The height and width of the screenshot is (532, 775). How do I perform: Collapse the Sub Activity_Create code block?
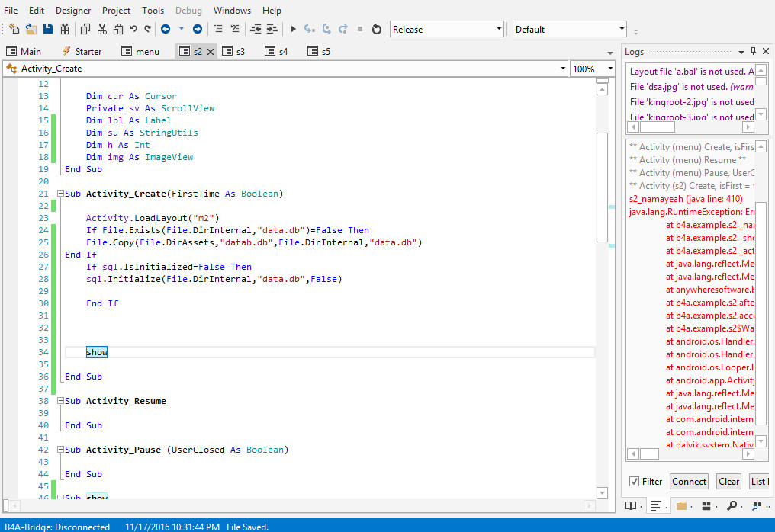point(60,194)
